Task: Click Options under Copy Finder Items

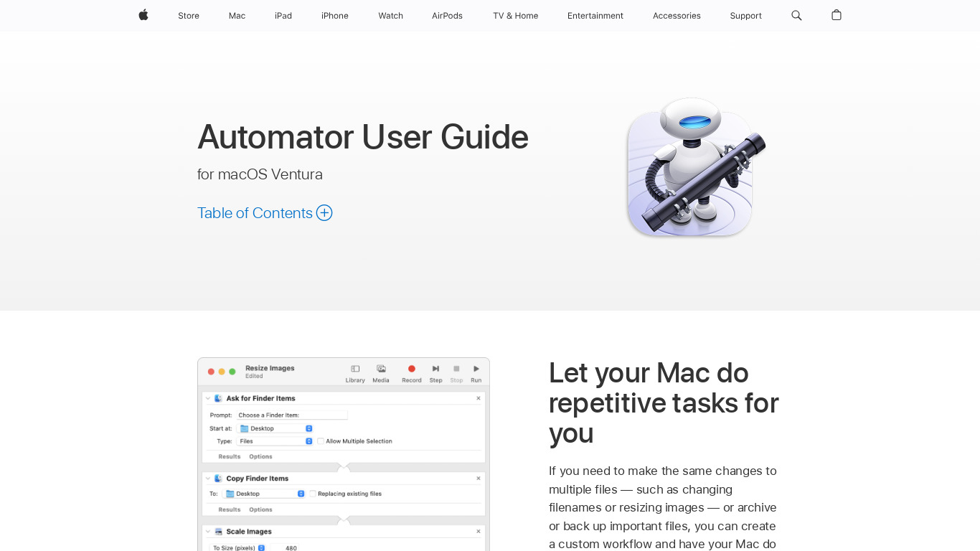Action: (261, 509)
